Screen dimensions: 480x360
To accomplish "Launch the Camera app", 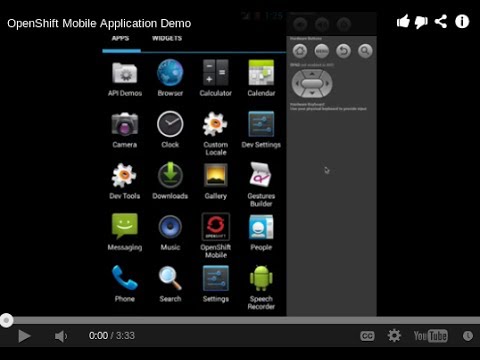I will 125,124.
